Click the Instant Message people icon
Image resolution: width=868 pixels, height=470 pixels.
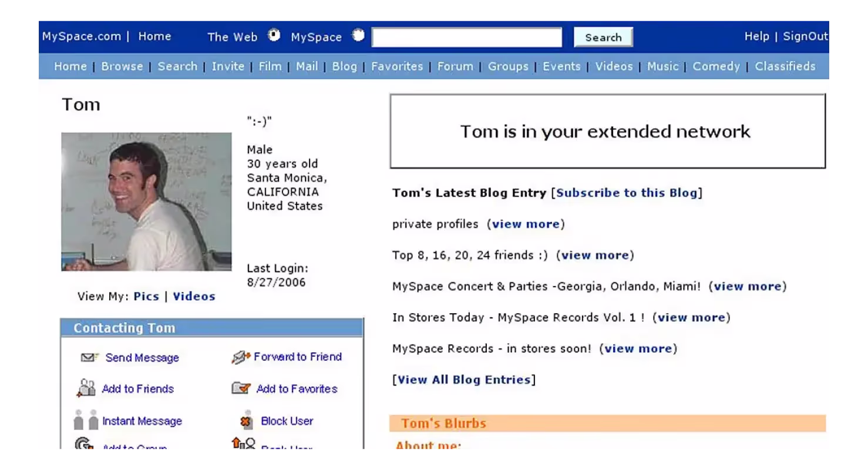pos(86,420)
